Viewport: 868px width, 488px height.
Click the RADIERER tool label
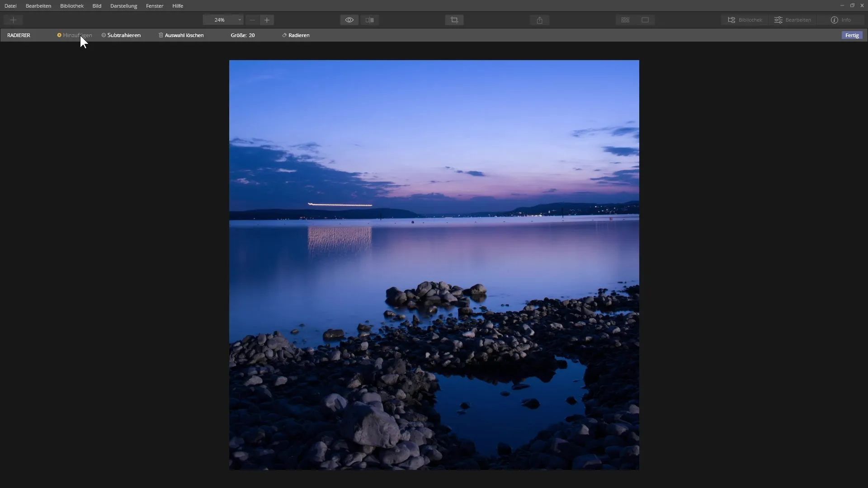click(19, 35)
